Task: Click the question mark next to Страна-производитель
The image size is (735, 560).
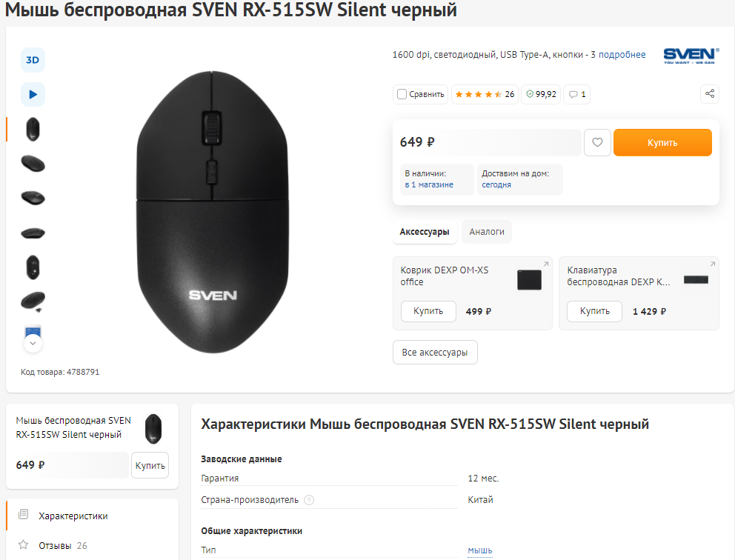Action: click(x=309, y=500)
